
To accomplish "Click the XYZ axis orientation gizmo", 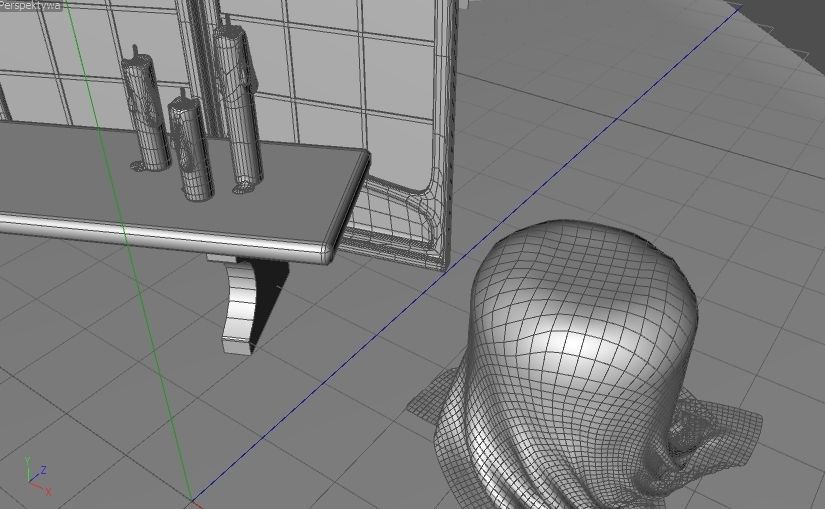I will (x=38, y=476).
